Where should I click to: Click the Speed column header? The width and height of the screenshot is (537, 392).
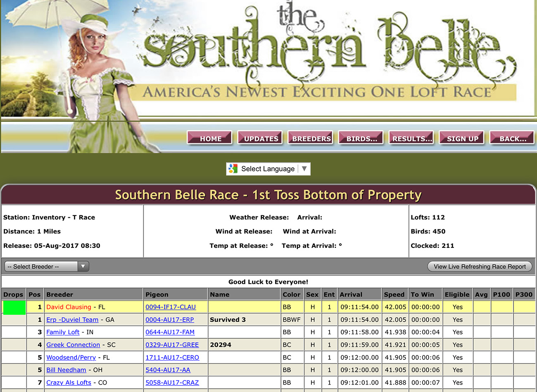[x=394, y=295]
